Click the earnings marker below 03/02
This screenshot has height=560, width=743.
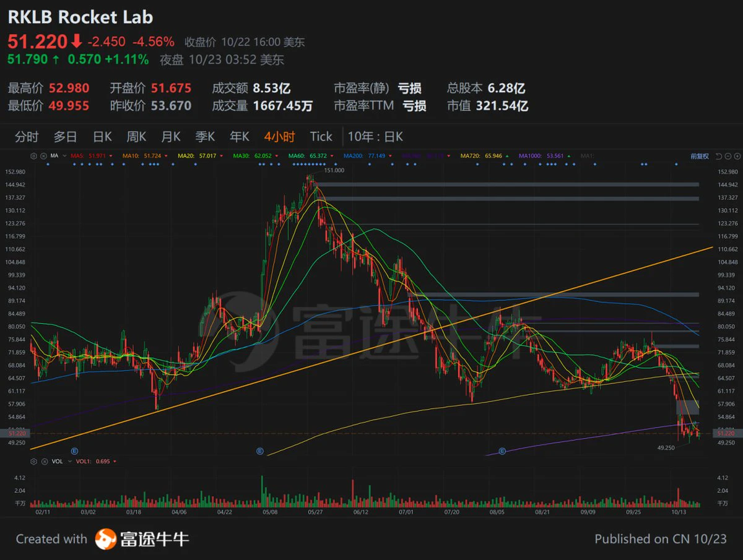74,451
